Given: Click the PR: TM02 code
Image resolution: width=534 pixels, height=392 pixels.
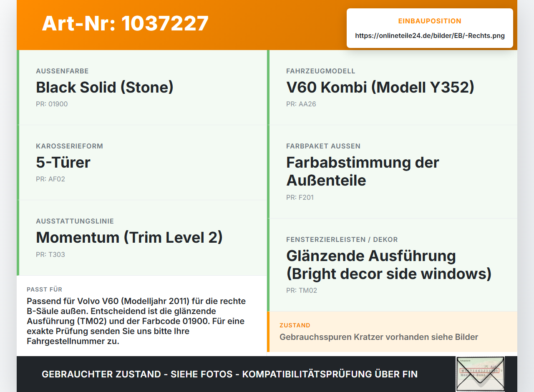Looking at the screenshot, I should [302, 290].
